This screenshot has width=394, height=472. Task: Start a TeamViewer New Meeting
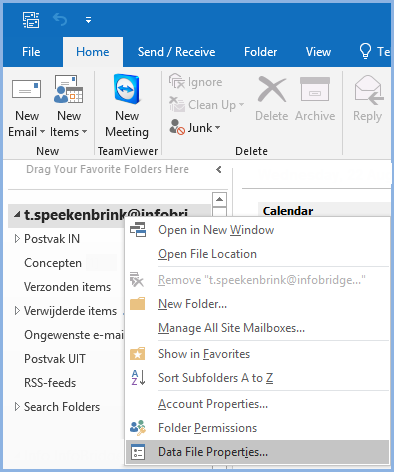pos(127,106)
